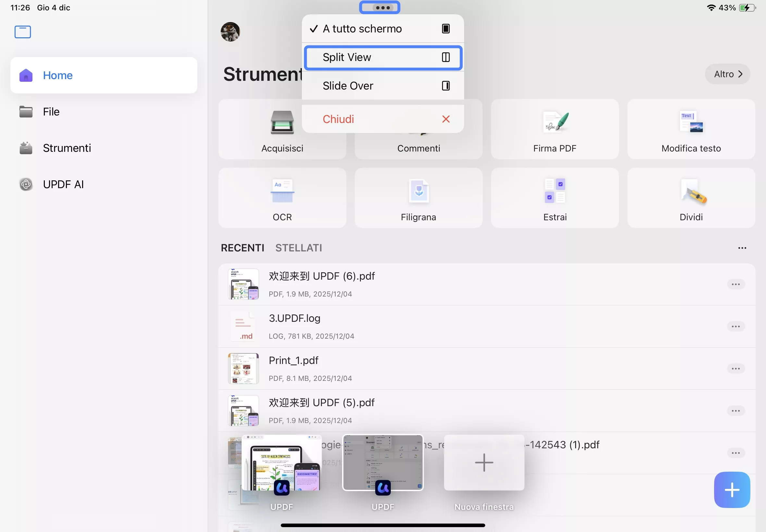Open the Firma PDF signing tool
The width and height of the screenshot is (766, 532).
point(554,130)
